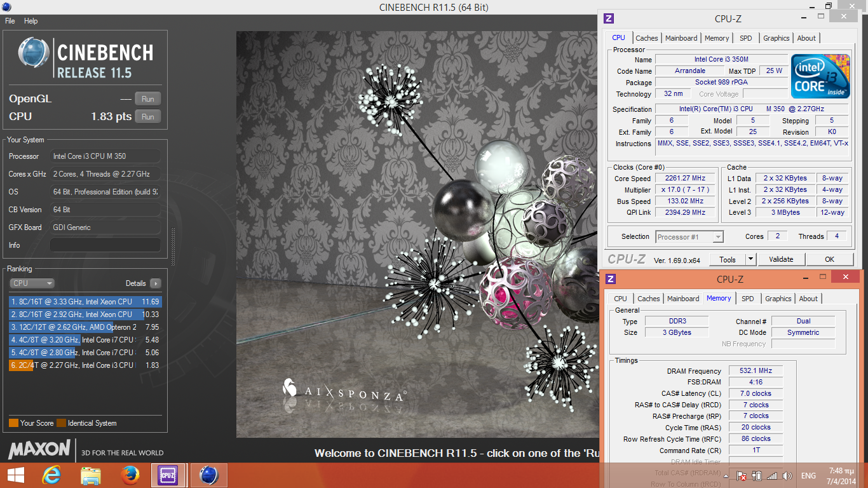Image resolution: width=868 pixels, height=488 pixels.
Task: Launch Internet Explorer from the taskbar
Action: pyautogui.click(x=51, y=475)
